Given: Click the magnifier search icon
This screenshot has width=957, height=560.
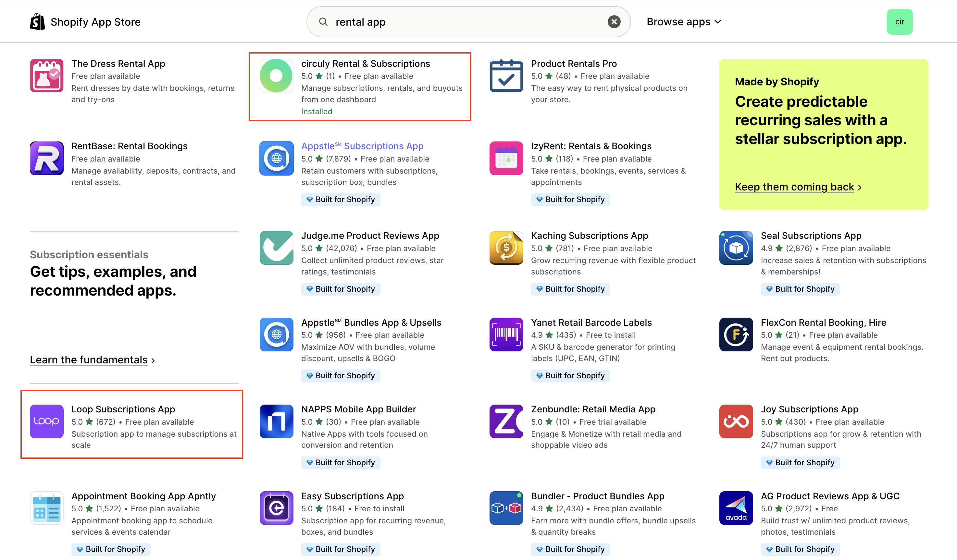Looking at the screenshot, I should tap(323, 22).
